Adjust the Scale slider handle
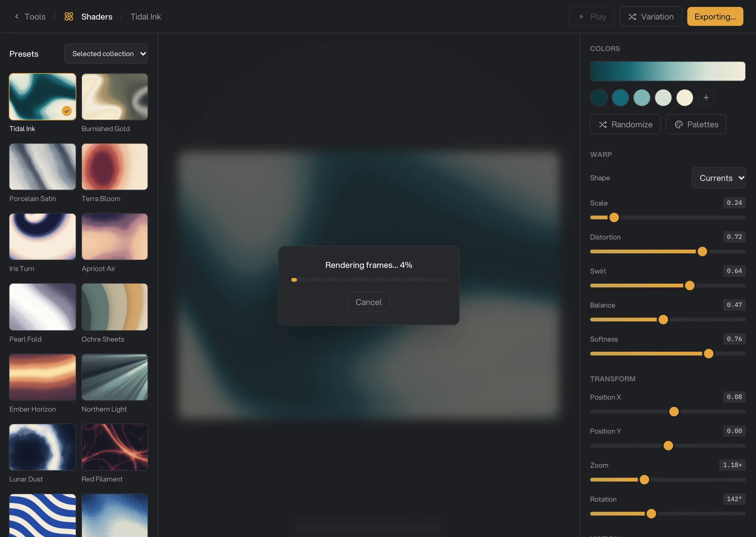The image size is (756, 537). (614, 217)
